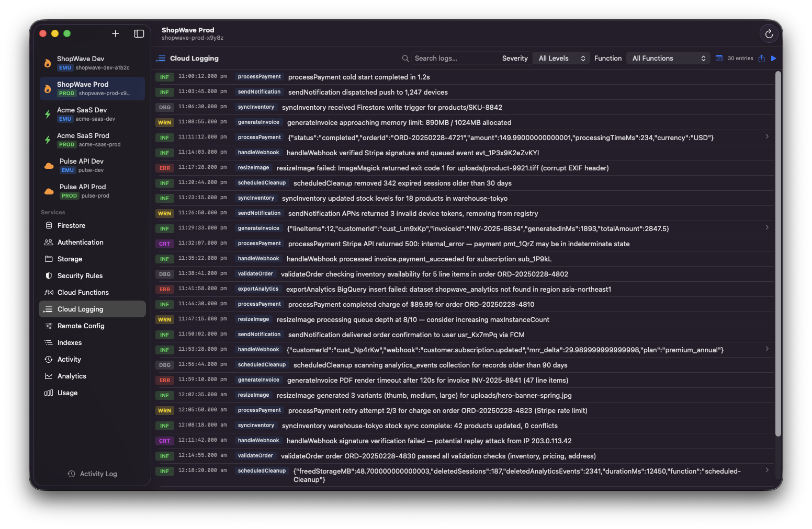Collapse the project sidebar
This screenshot has height=529, width=812.
[x=139, y=33]
